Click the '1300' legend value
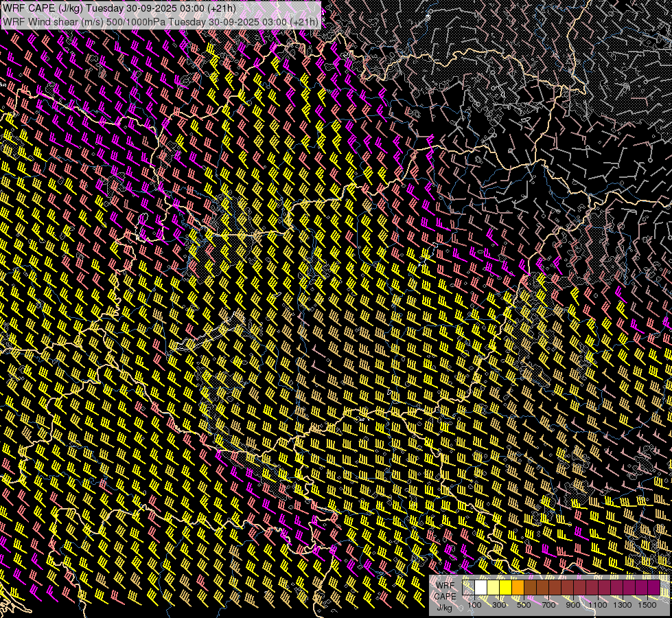Screen dimensions: 672x618 click(623, 605)
